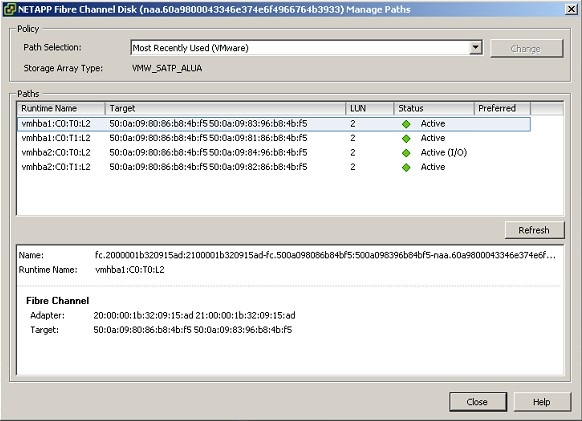Viewport: 582px width, 421px height.
Task: Click the Refresh button
Action: [x=534, y=230]
